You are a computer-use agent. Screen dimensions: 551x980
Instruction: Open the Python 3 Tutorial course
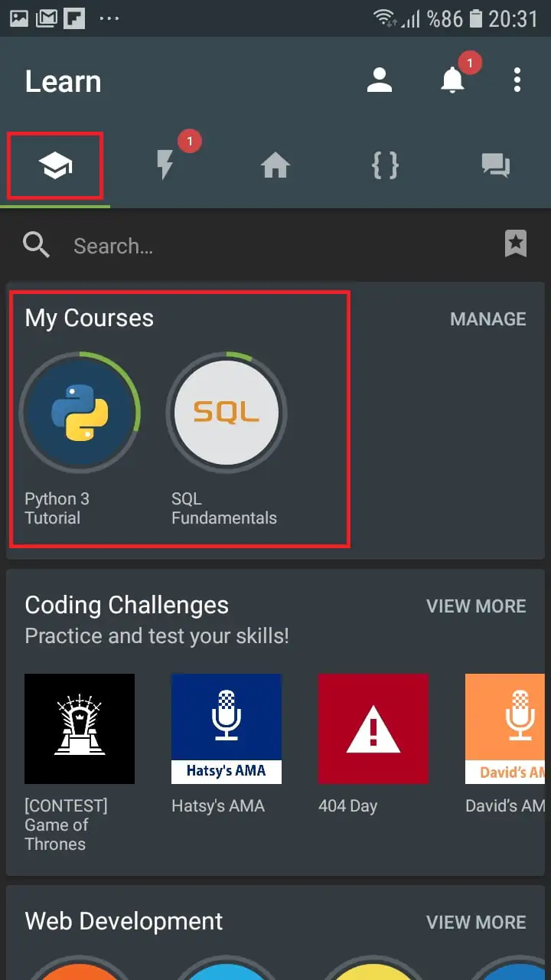point(80,413)
